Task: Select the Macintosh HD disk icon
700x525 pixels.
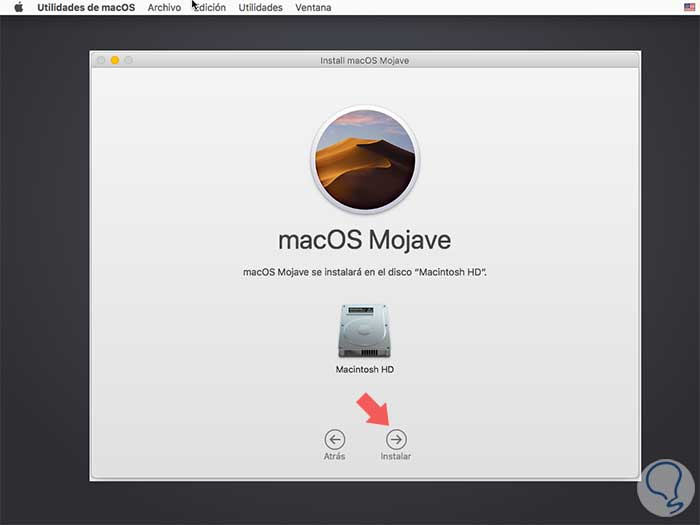Action: [364, 331]
